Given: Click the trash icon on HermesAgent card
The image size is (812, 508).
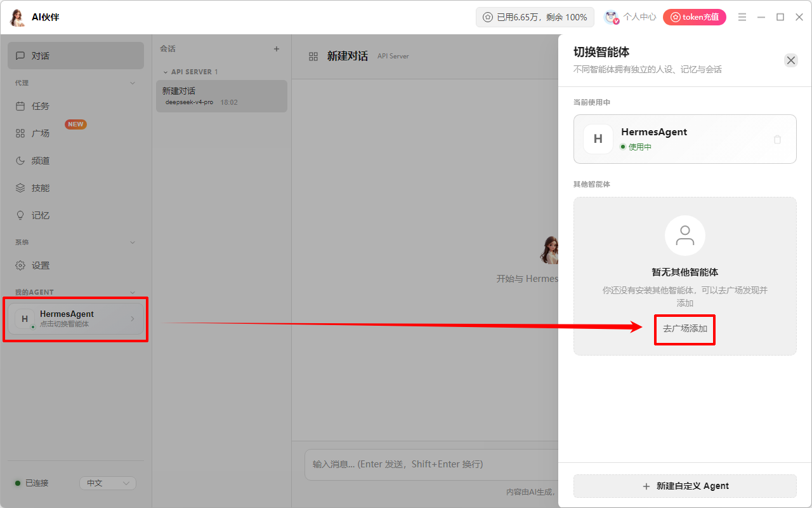Looking at the screenshot, I should 777,139.
